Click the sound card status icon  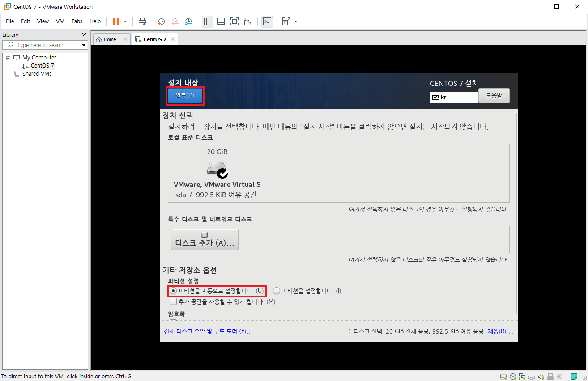click(541, 377)
